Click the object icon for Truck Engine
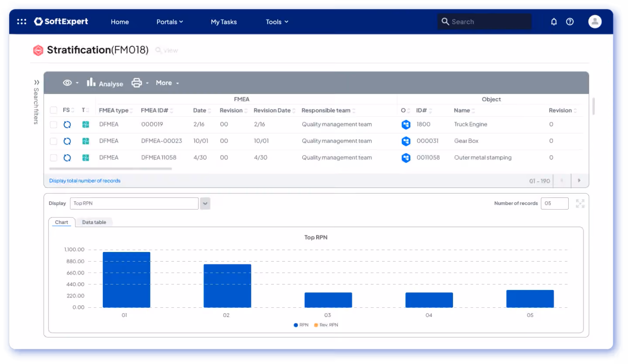Viewport: 628px width, 364px height. [x=406, y=125]
